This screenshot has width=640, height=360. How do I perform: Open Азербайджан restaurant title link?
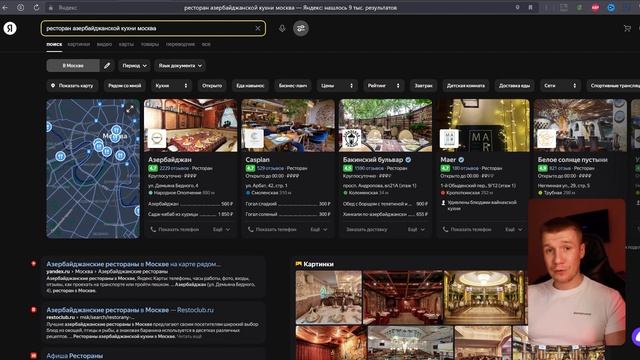[x=169, y=160]
